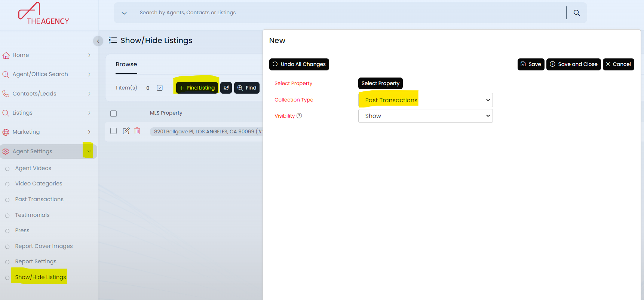Open the search filter chevron dropdown

tap(124, 13)
